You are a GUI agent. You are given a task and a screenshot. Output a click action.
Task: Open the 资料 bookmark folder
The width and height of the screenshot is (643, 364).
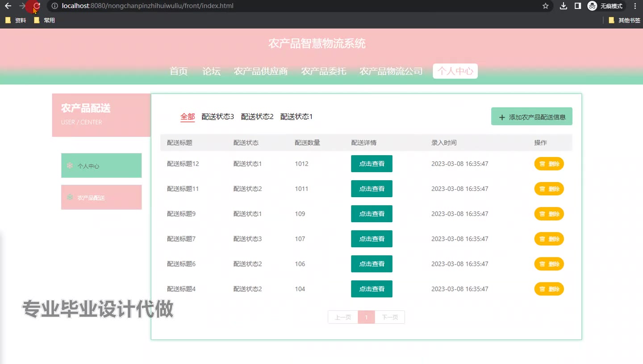click(16, 20)
